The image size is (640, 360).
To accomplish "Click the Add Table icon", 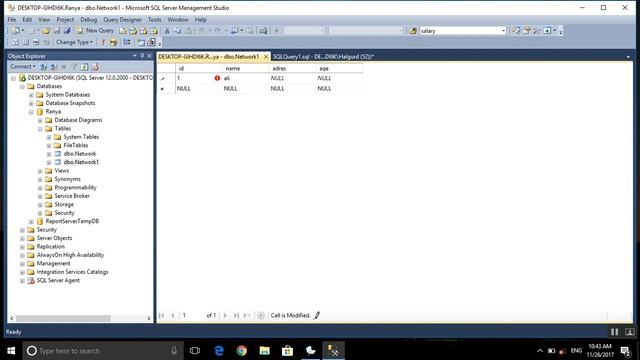I will (141, 42).
